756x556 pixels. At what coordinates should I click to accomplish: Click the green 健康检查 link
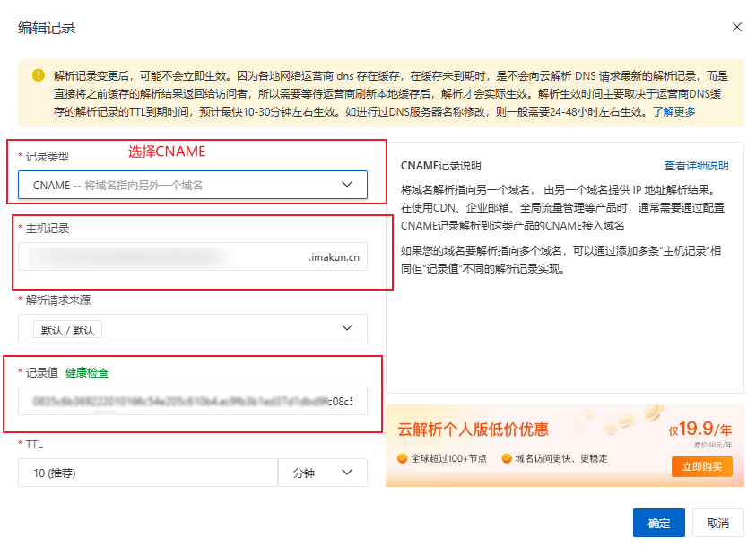coord(87,372)
